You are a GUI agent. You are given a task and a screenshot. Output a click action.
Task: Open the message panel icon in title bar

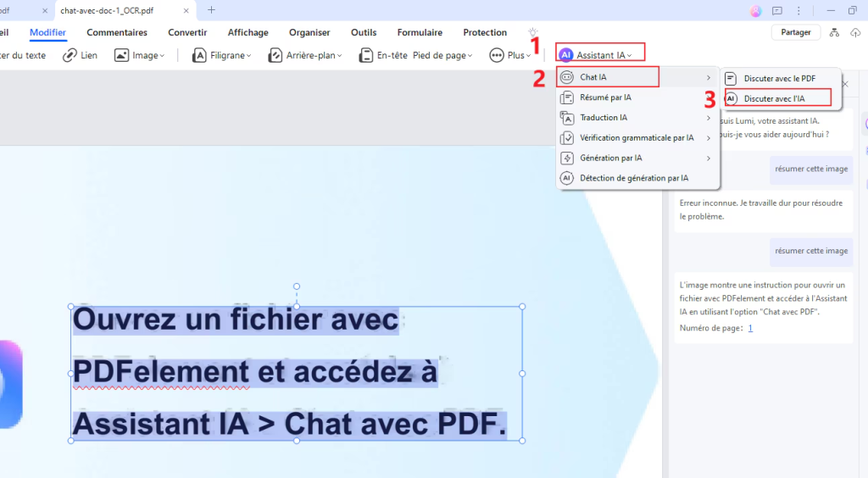pos(777,10)
